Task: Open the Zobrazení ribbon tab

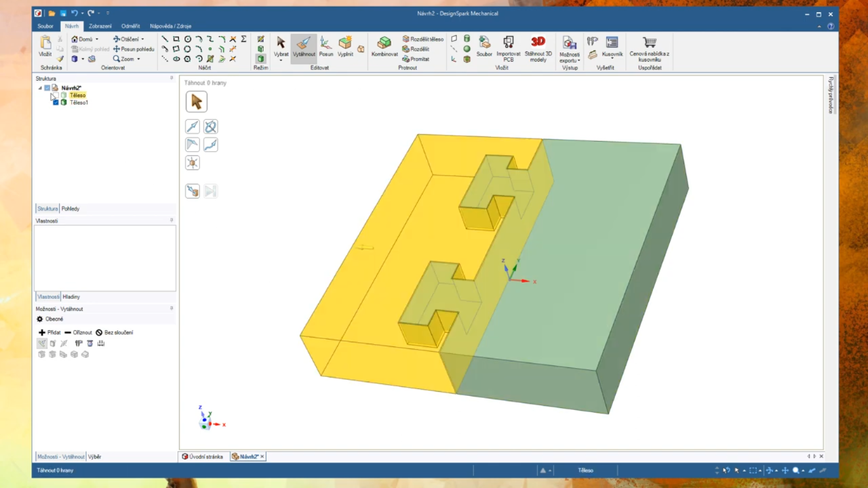Action: [100, 26]
